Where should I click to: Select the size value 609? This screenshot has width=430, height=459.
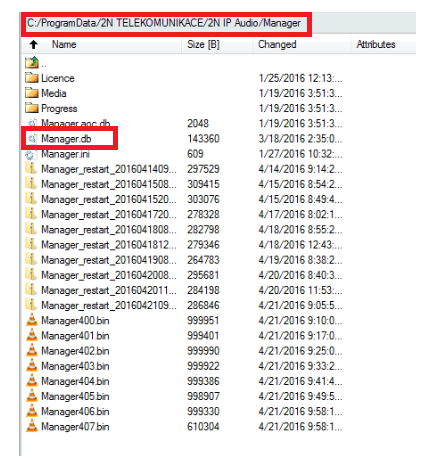pos(195,154)
